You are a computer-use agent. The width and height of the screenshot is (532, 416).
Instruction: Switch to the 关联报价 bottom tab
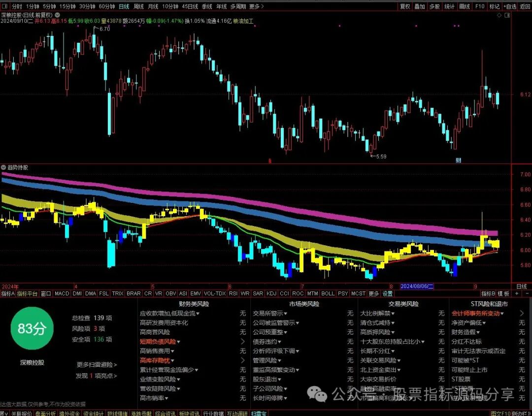click(x=21, y=413)
